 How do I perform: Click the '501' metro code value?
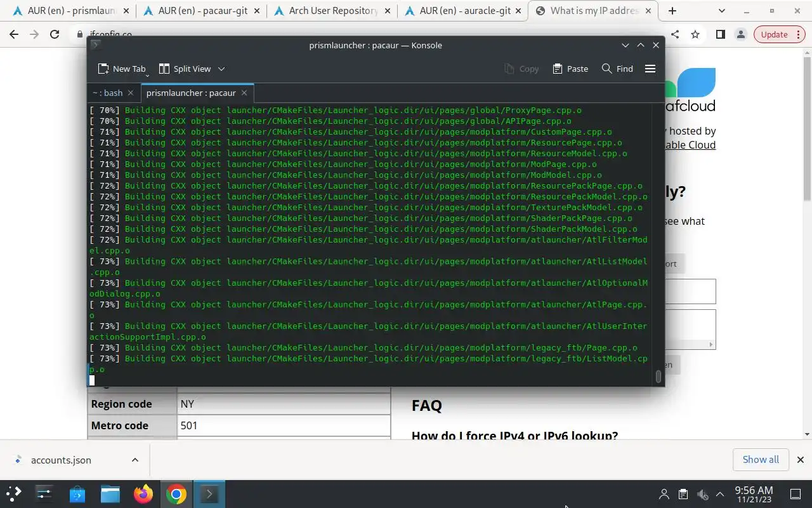284,425
